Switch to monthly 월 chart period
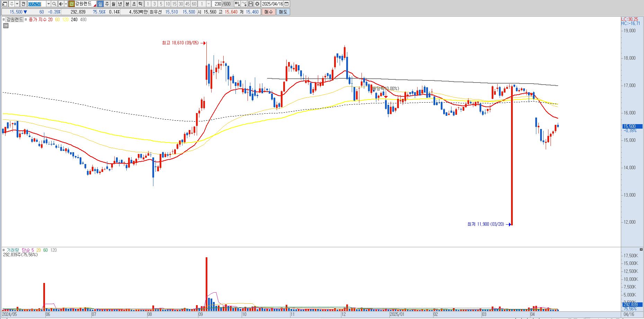Image resolution: width=644 pixels, height=319 pixels. (x=113, y=4)
